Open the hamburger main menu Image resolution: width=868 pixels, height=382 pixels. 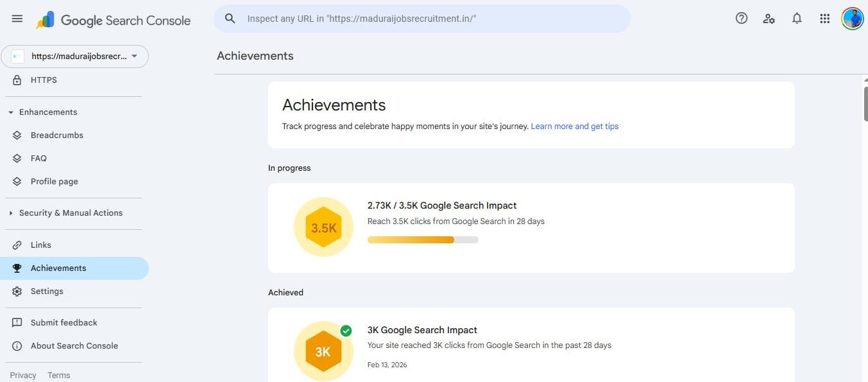(17, 19)
